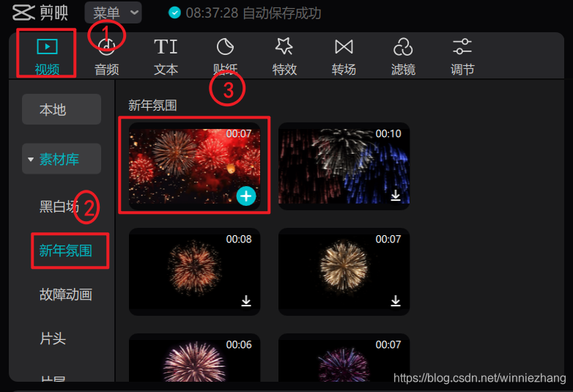The image size is (573, 392).
Task: Switch to the 转场 transitions tab
Action: coord(344,56)
